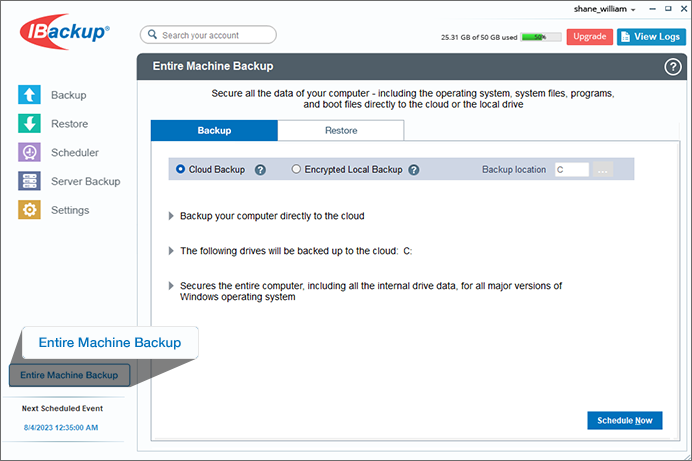
Task: Open the Scheduler clock icon
Action: (x=29, y=152)
